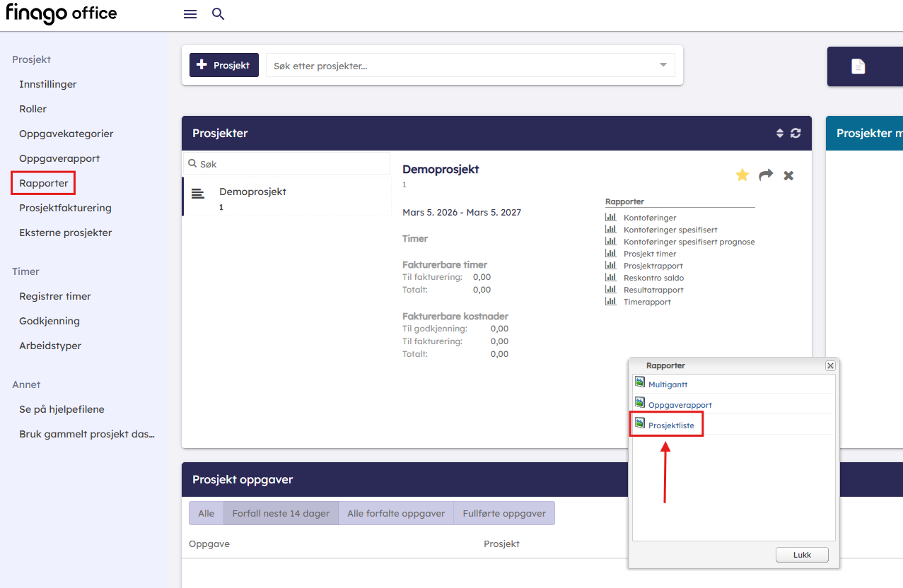Close the Rapporter popup with its X

830,365
